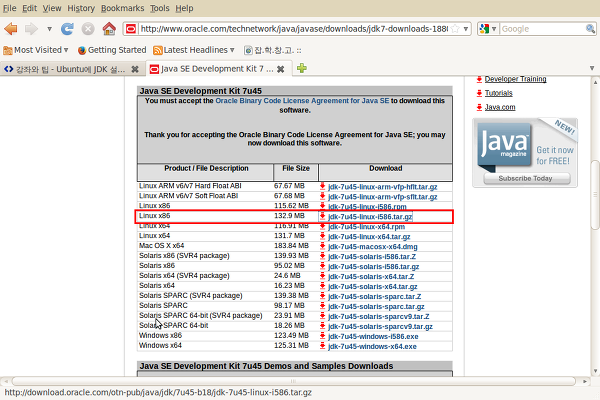Open the File menu

pyautogui.click(x=10, y=8)
